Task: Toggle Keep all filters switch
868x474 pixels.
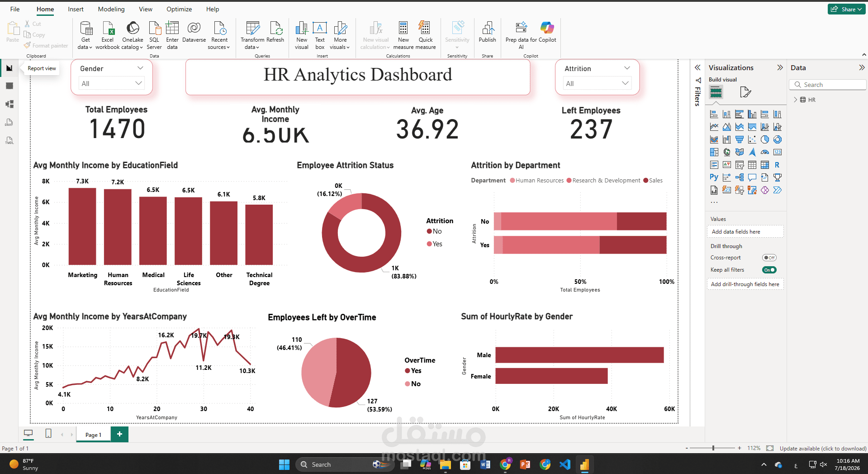Action: [769, 270]
